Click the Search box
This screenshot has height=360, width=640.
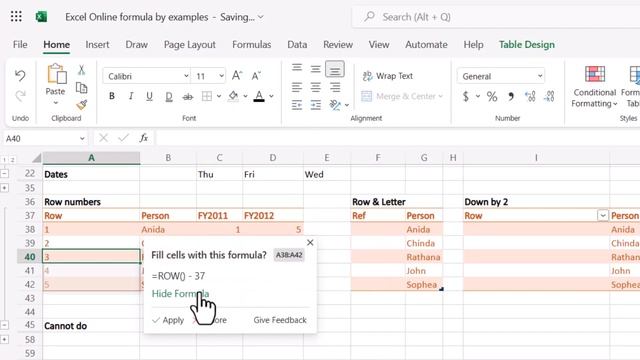[496, 17]
